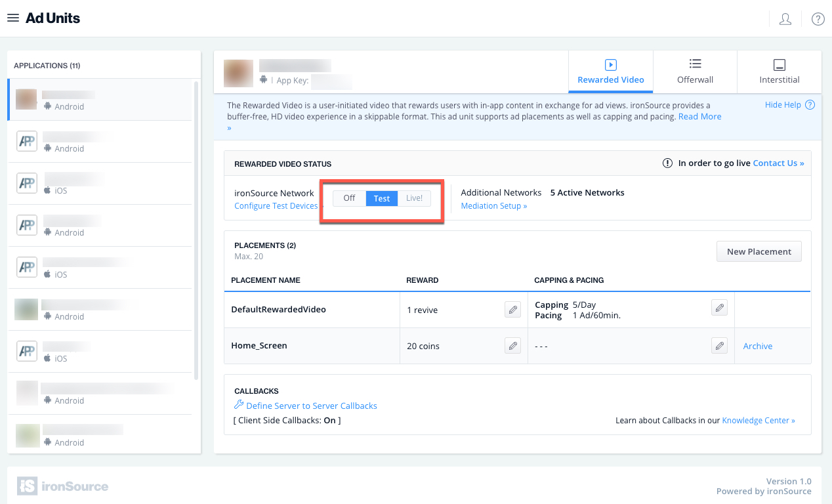Click the CAPPING & PACING column header
The image size is (832, 504).
[x=570, y=280]
